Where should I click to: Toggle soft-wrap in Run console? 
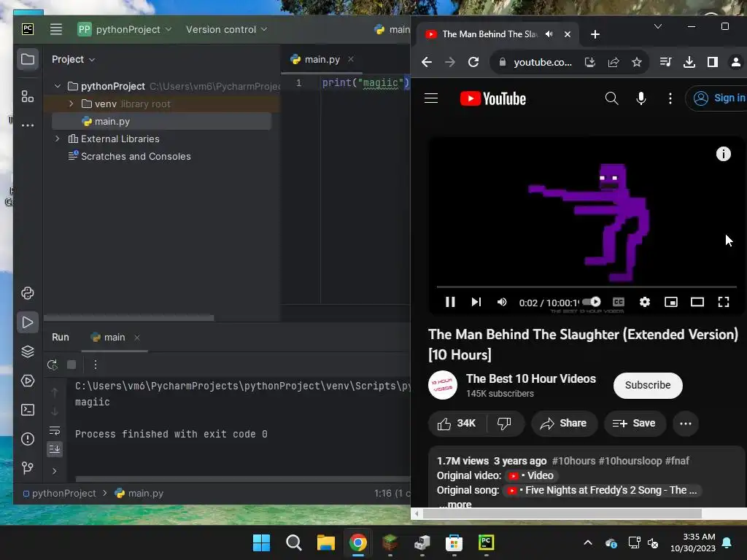[55, 431]
